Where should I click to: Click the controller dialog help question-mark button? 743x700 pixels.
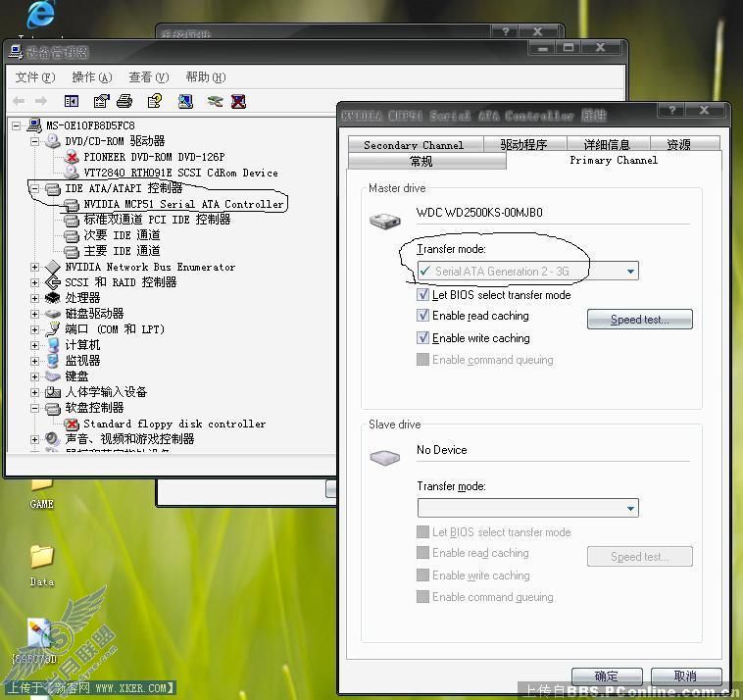click(672, 111)
